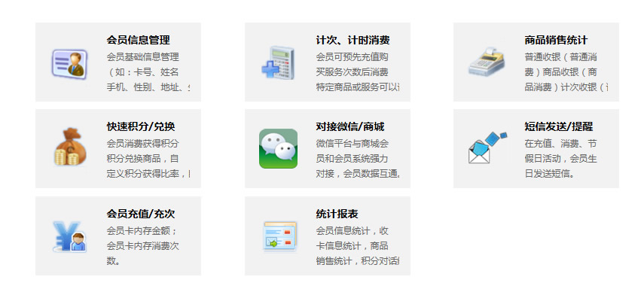Select the 对接微信/商城 title
The image size is (644, 298).
(350, 127)
